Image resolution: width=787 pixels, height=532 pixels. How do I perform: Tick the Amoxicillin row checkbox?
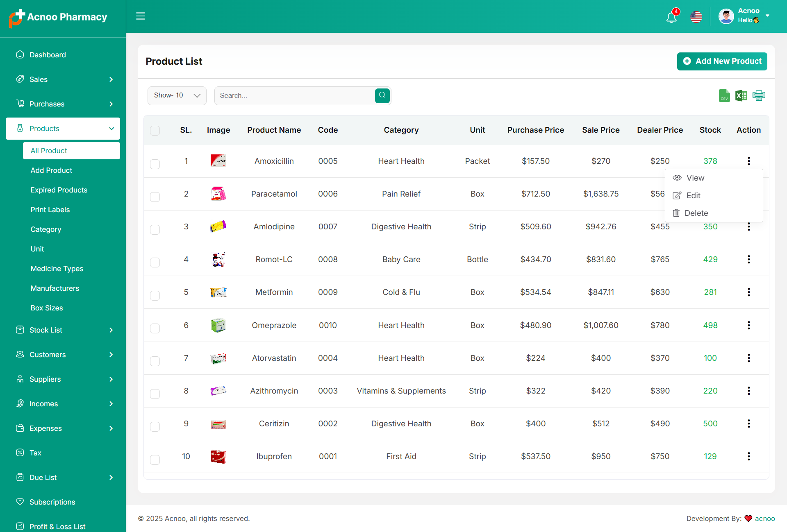point(155,164)
